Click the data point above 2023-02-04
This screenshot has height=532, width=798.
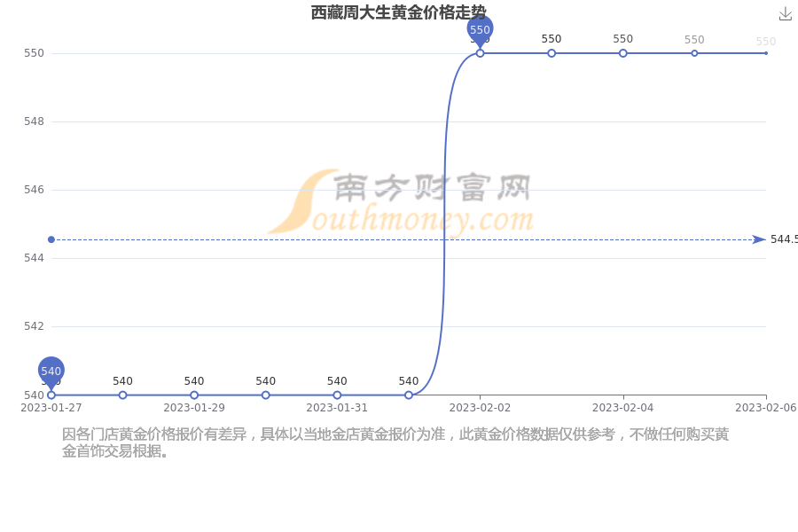(623, 53)
